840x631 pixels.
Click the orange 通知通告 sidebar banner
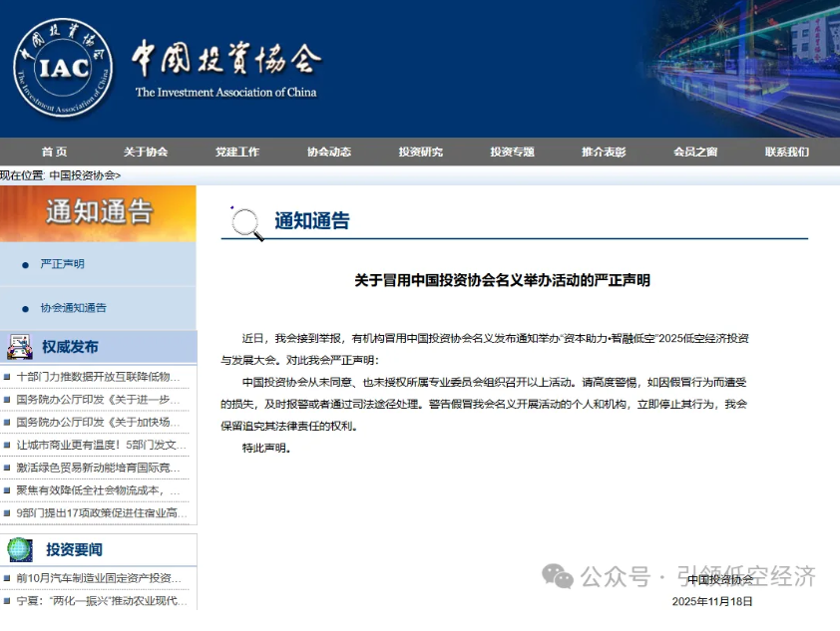[x=98, y=212]
